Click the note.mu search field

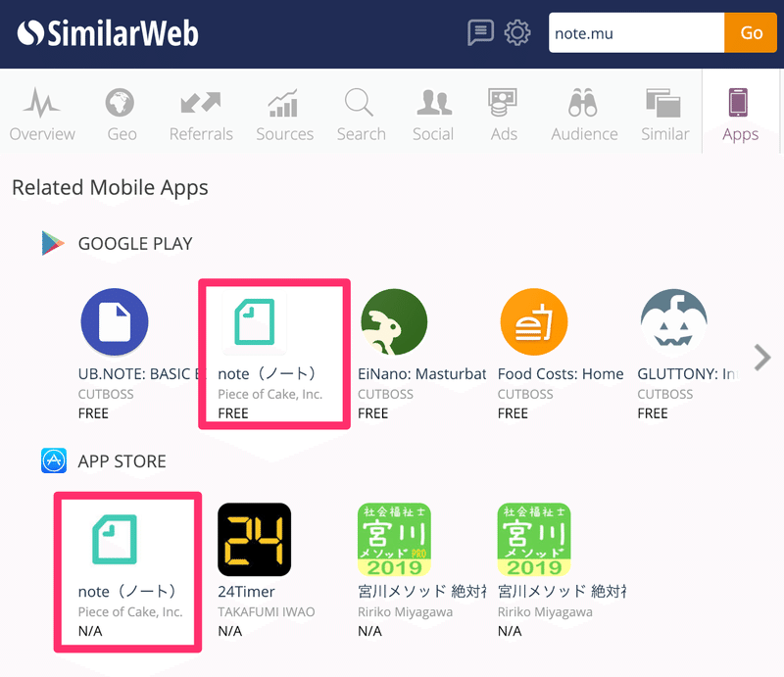pyautogui.click(x=636, y=33)
